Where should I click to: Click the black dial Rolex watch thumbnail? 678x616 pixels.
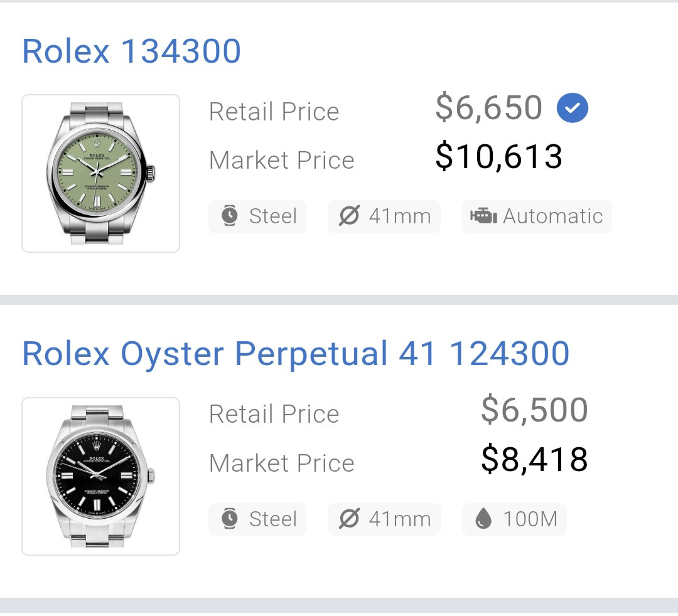click(x=101, y=476)
